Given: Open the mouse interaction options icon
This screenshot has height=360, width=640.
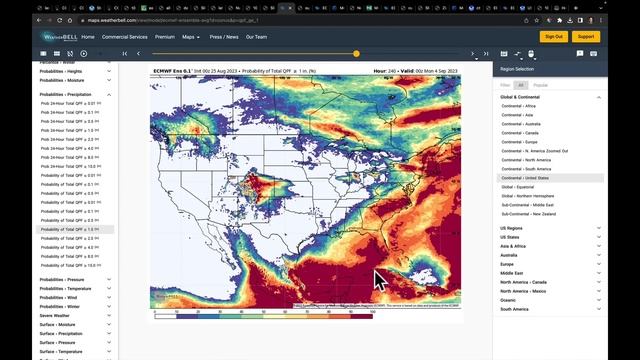Looking at the screenshot, I should 531,53.
